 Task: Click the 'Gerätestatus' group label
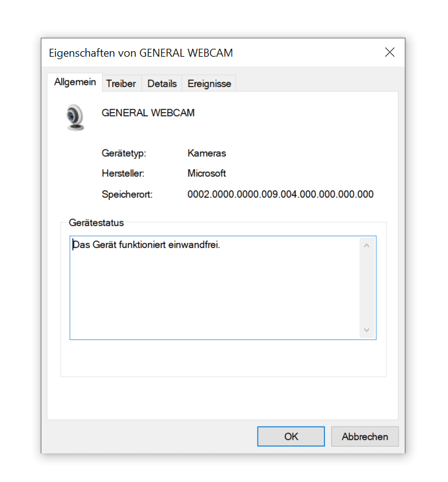(96, 222)
